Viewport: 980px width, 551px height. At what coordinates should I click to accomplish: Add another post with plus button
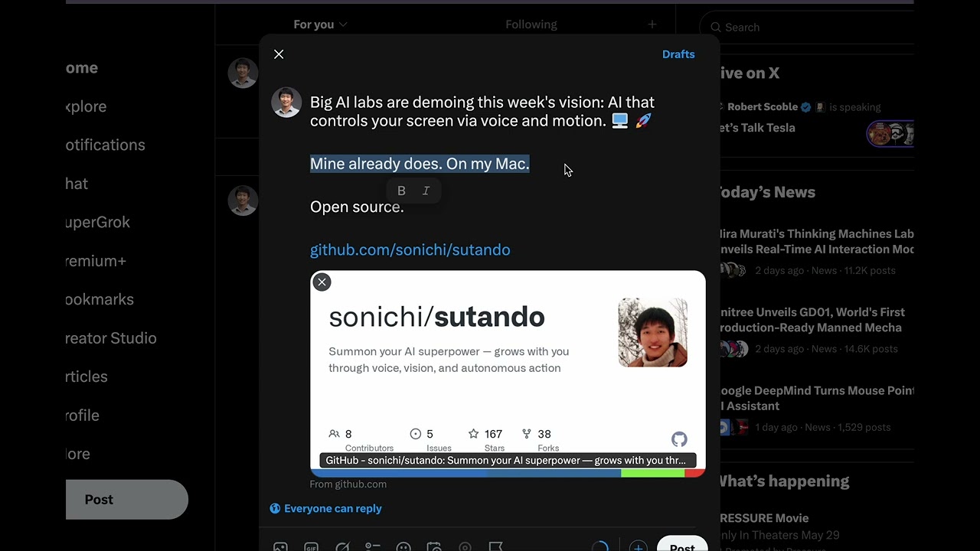click(x=638, y=546)
